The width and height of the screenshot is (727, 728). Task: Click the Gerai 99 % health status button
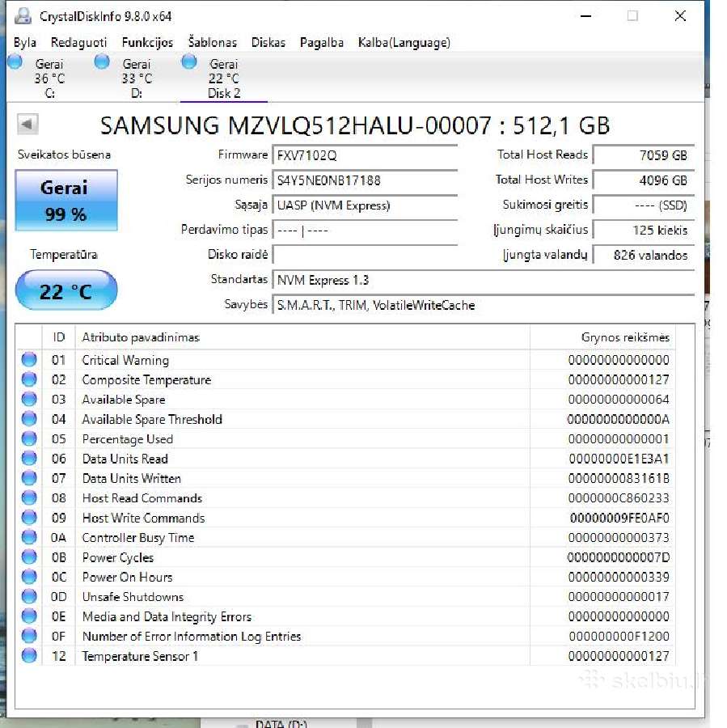tap(66, 200)
